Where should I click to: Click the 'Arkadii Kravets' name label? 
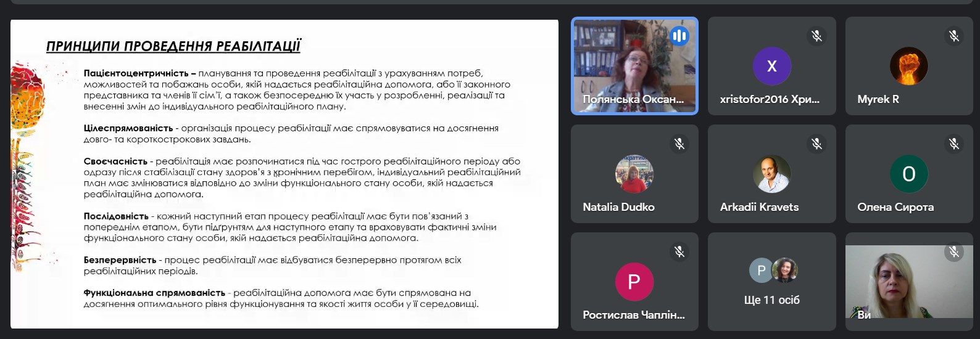click(x=759, y=207)
